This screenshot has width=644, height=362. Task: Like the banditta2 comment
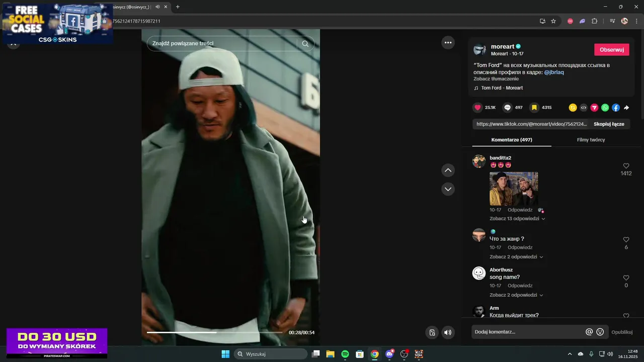626,166
